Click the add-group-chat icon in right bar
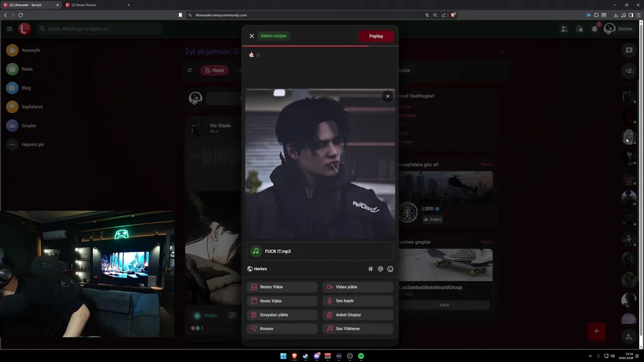Image resolution: width=644 pixels, height=362 pixels. point(629,70)
